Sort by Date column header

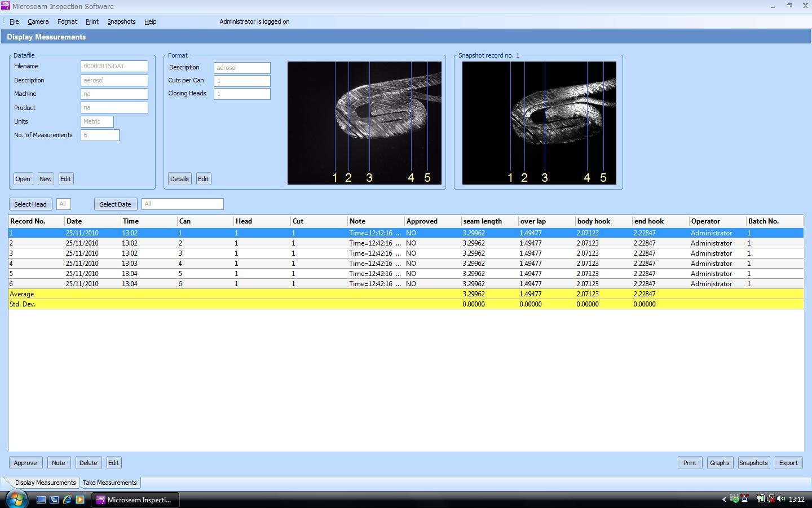(93, 221)
